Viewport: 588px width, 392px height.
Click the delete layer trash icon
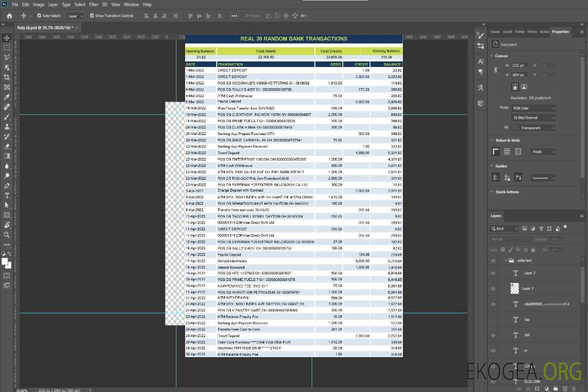pos(574,389)
